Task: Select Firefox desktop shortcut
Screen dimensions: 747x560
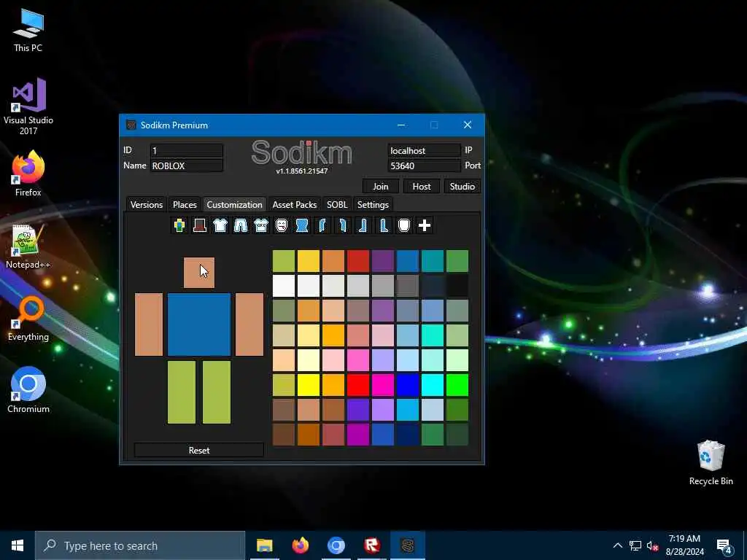Action: click(x=28, y=174)
